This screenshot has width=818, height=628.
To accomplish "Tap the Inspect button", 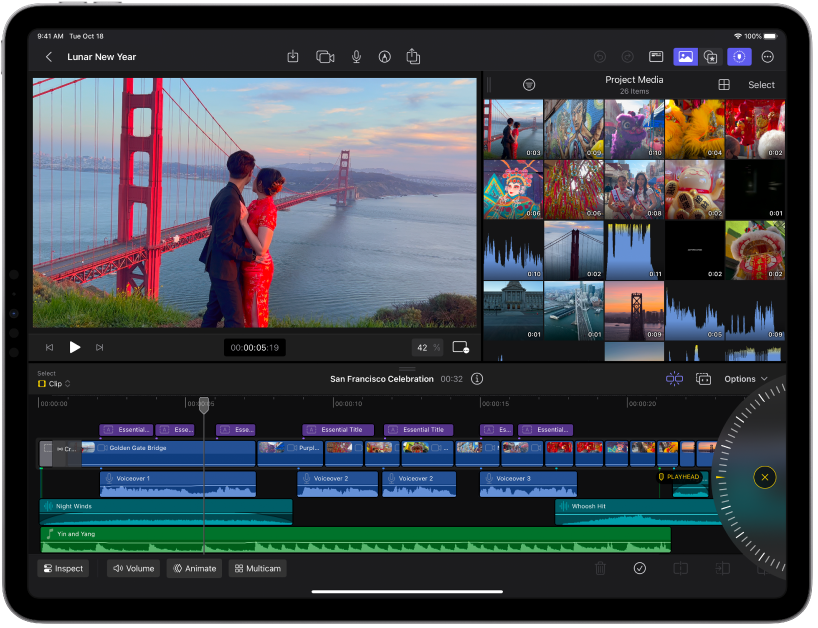I will coord(63,568).
